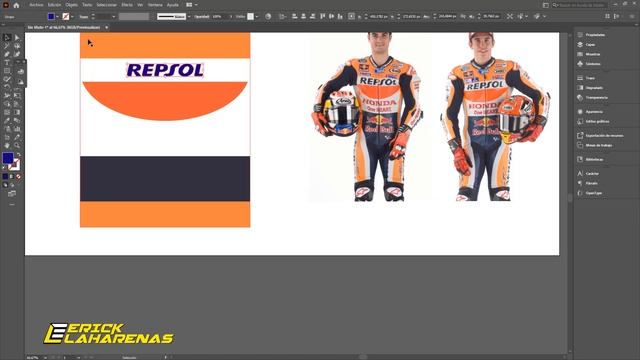
Task: Open the Edit Toolbar three-dots button
Action: (12, 204)
